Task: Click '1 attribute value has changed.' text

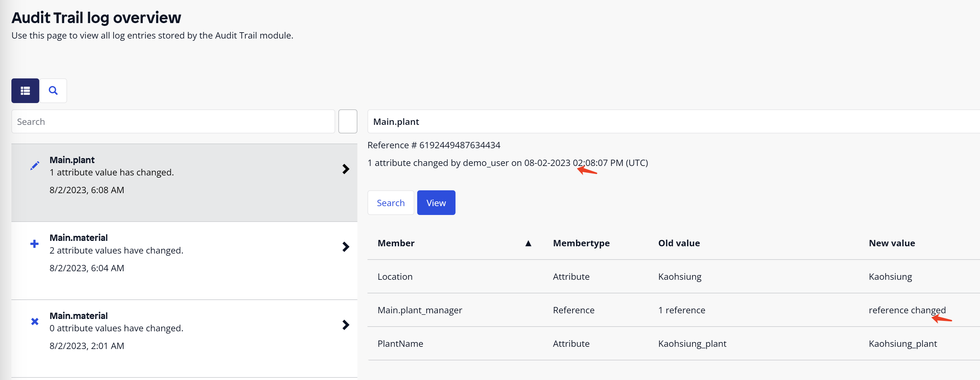Action: point(111,173)
